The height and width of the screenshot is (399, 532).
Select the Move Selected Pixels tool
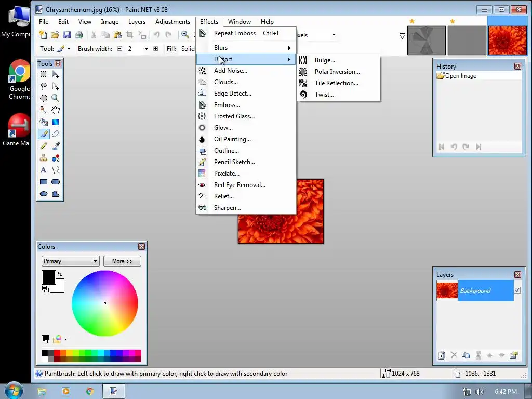(x=56, y=74)
